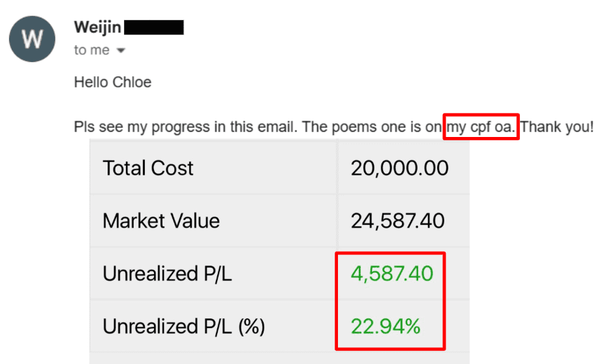Viewport: 595px width, 364px height.
Task: Click the "Market Value" row label
Action: tap(161, 220)
